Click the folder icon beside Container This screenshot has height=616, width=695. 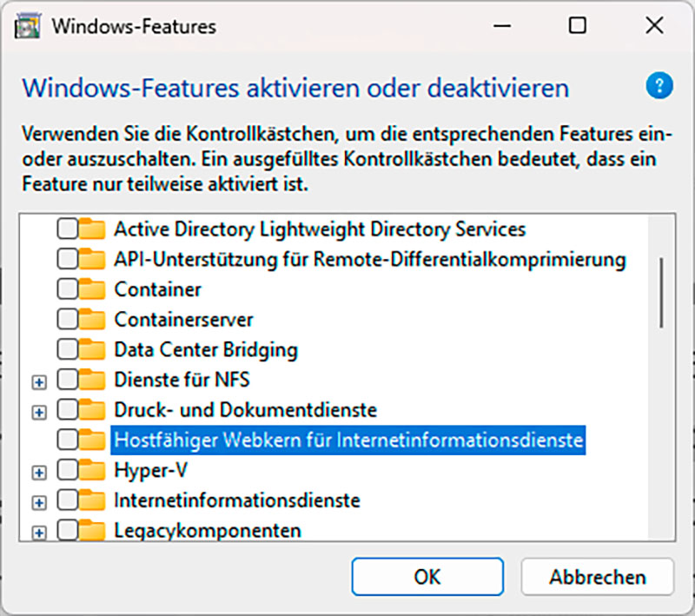[x=90, y=288]
